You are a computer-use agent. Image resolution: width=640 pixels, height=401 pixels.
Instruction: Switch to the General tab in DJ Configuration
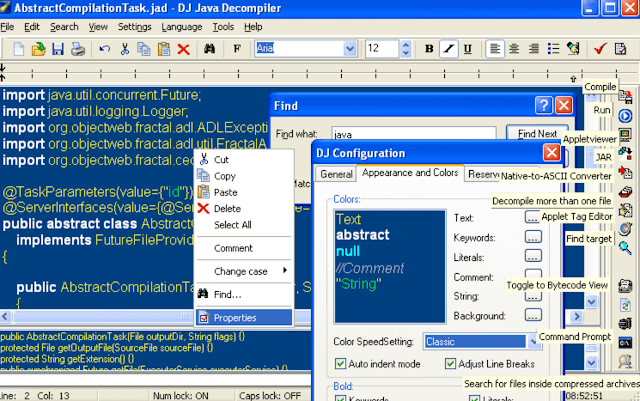(x=336, y=174)
